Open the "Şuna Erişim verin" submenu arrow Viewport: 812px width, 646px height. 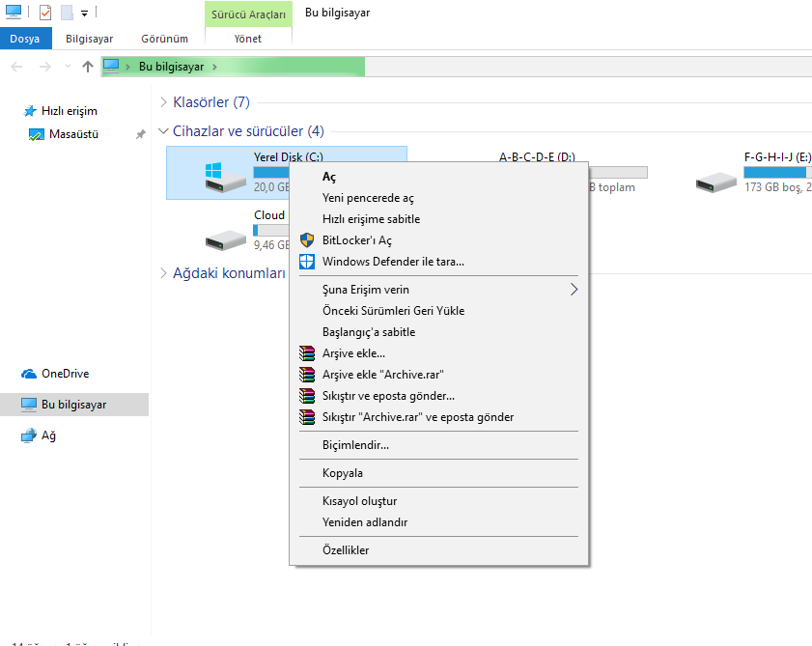(574, 290)
